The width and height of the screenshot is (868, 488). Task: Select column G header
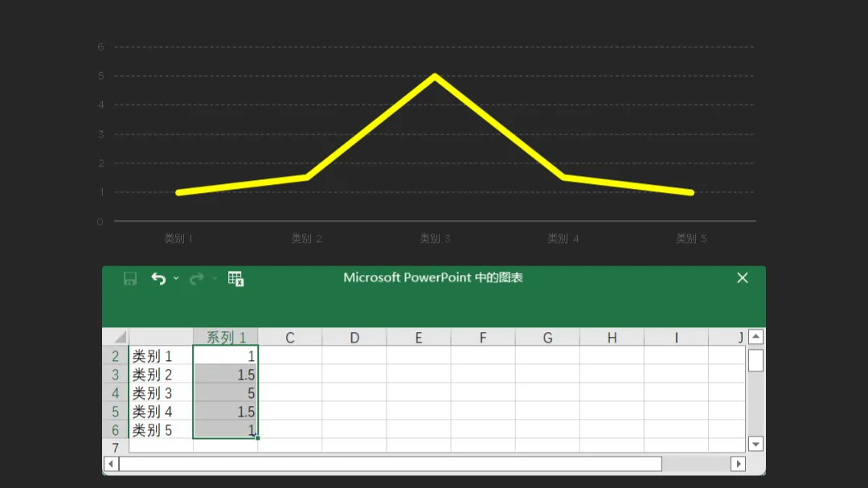[547, 337]
